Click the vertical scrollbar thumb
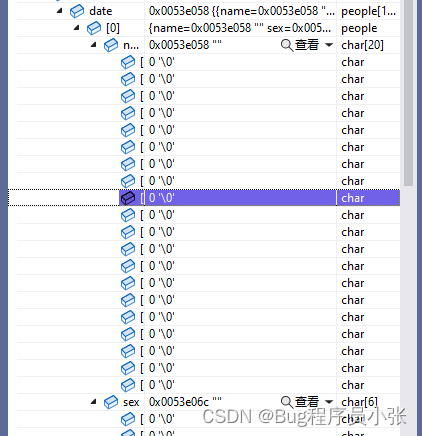422x436 pixels. 408,93
